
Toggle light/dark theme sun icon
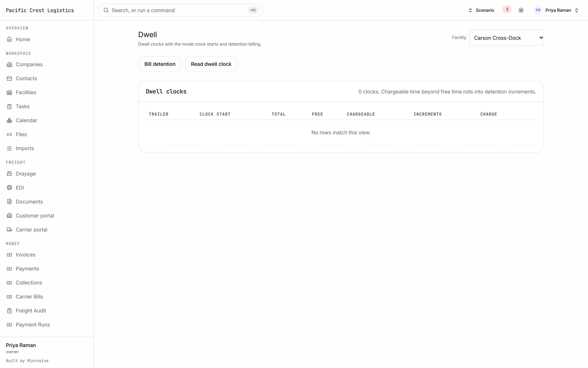tap(521, 10)
